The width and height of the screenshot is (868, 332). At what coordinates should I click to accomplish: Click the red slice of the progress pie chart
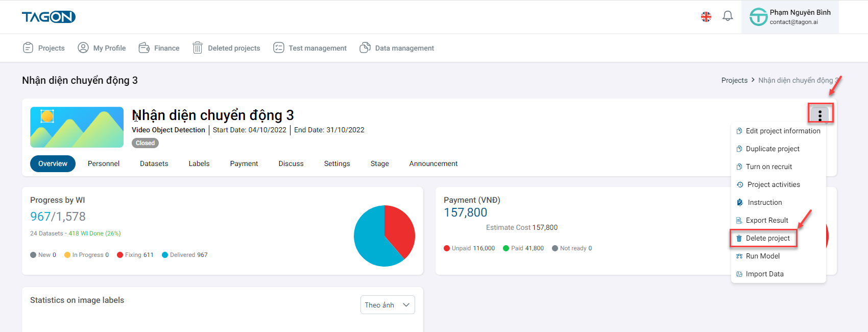(399, 229)
